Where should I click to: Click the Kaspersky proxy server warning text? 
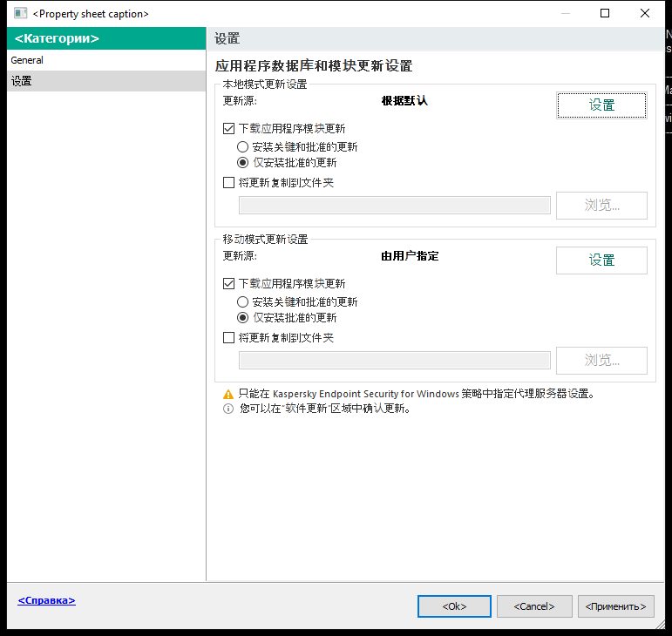pos(416,394)
